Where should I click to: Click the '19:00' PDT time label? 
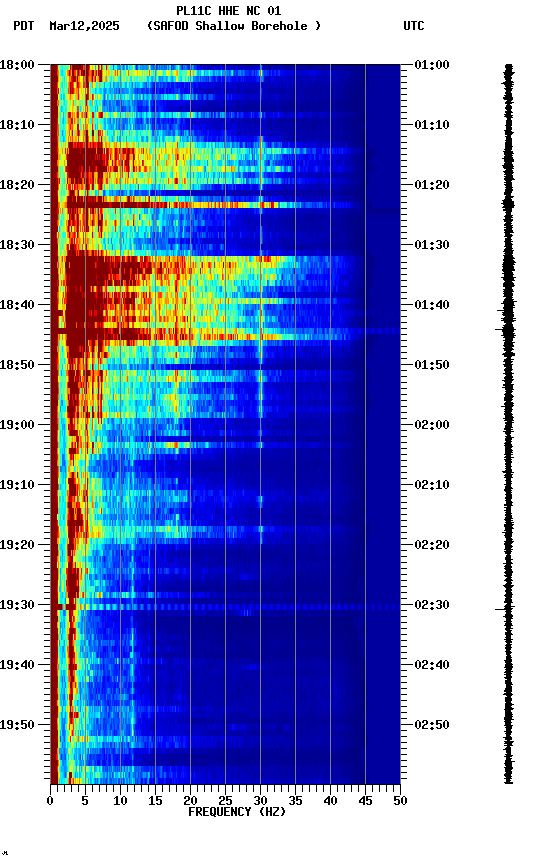(17, 425)
